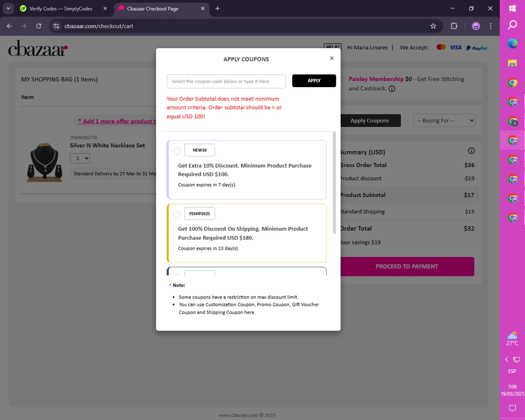Image resolution: width=525 pixels, height=420 pixels.
Task: Tick the Paisley Membership checkbox
Action: [342, 79]
